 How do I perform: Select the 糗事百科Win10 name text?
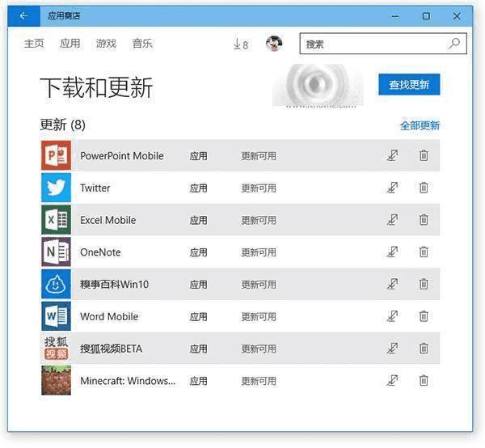point(115,285)
